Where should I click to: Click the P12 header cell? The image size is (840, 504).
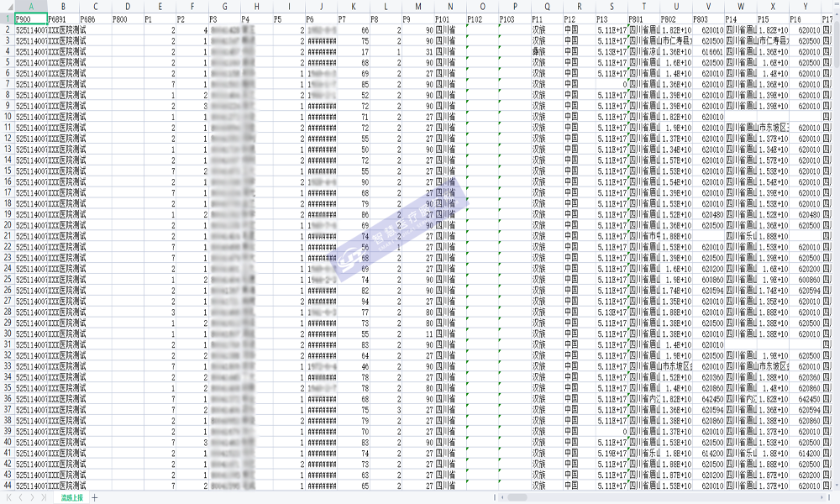(579, 18)
